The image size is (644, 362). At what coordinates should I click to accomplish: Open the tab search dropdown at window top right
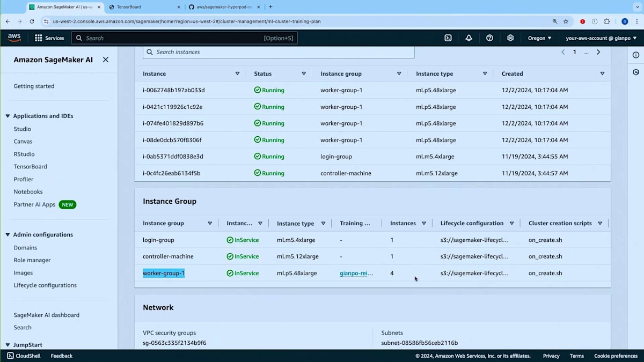point(637,7)
